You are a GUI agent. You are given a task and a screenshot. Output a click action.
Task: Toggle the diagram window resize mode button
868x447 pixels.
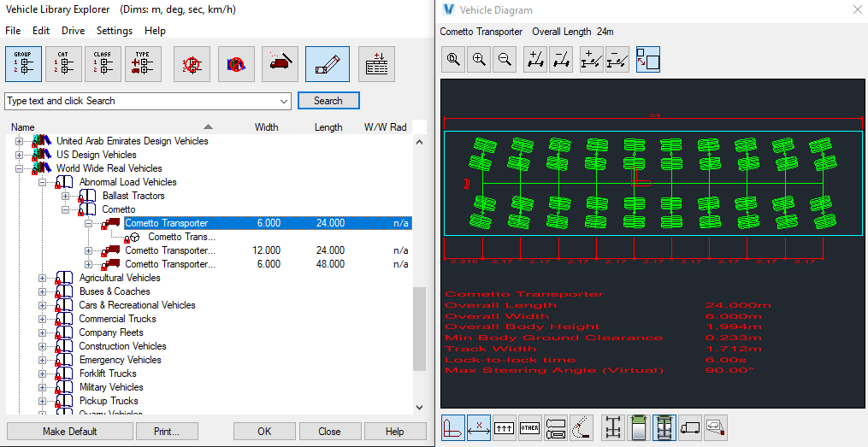coord(648,59)
